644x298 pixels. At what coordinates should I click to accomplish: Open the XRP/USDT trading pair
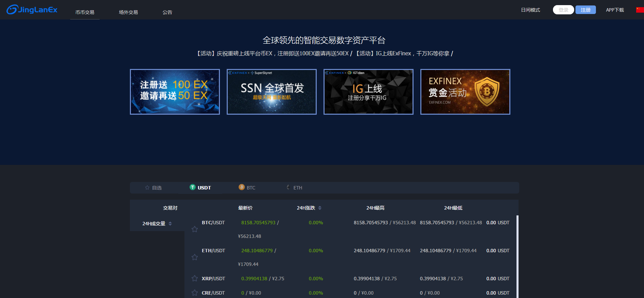(213, 279)
